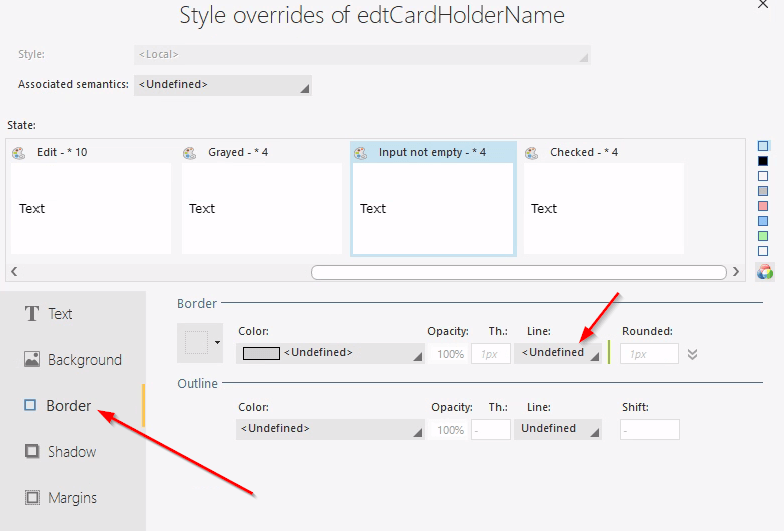Expand the Border Line style dropdown

click(x=558, y=353)
